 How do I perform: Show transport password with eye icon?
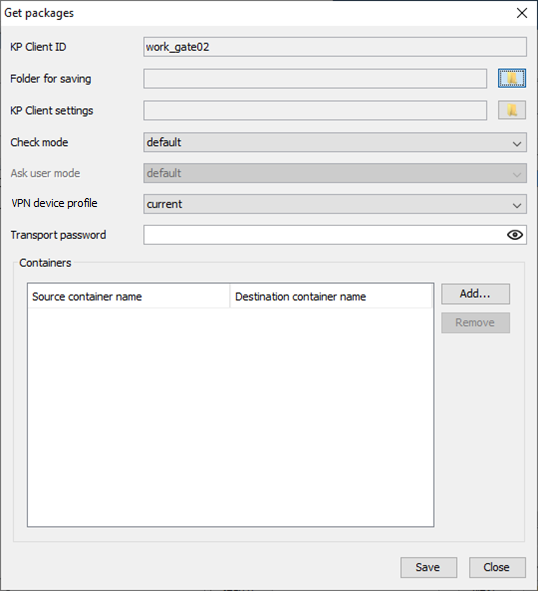click(x=515, y=235)
